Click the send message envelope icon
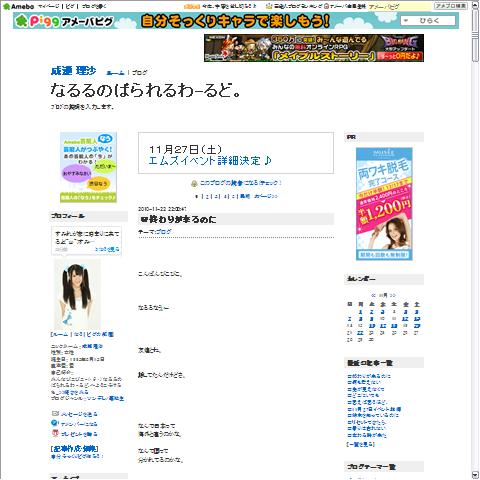This screenshot has height=480, width=480. (x=55, y=413)
